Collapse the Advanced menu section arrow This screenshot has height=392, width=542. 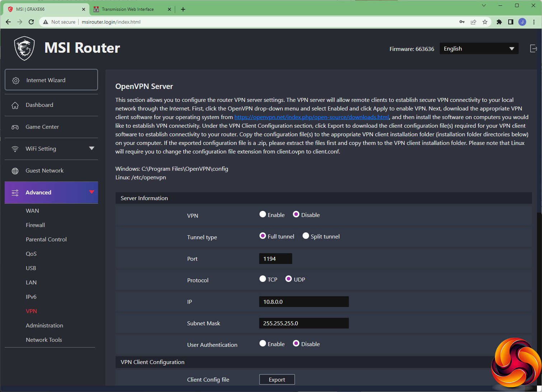[x=92, y=192]
